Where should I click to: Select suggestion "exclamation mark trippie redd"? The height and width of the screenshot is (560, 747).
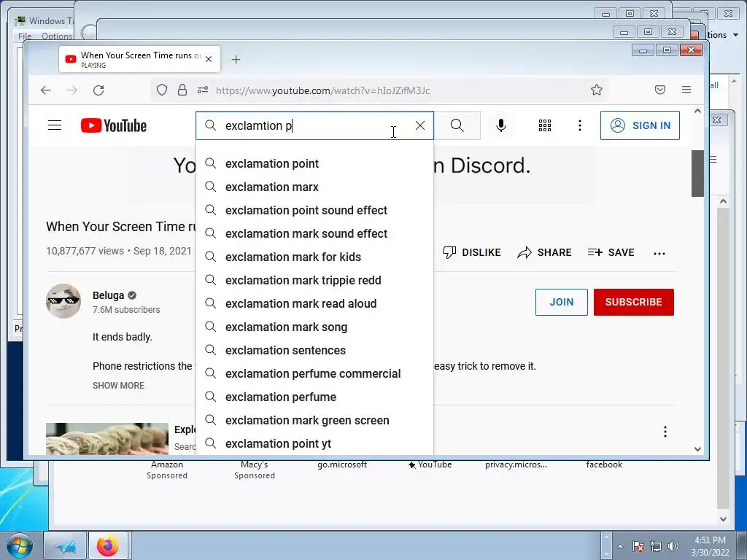tap(314, 280)
